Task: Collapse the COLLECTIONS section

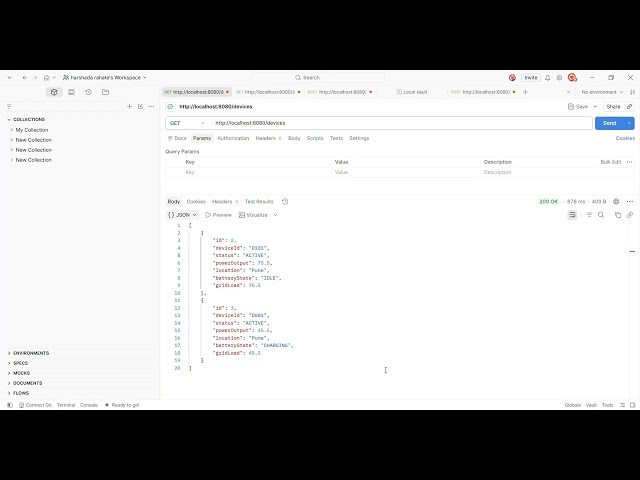Action: coord(9,120)
